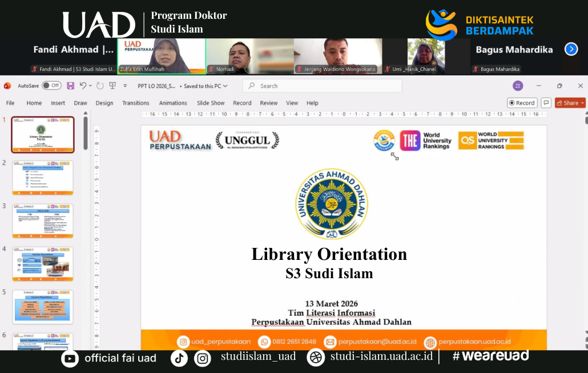Open the comments pane icon
Image resolution: width=588 pixels, height=373 pixels.
tap(546, 103)
